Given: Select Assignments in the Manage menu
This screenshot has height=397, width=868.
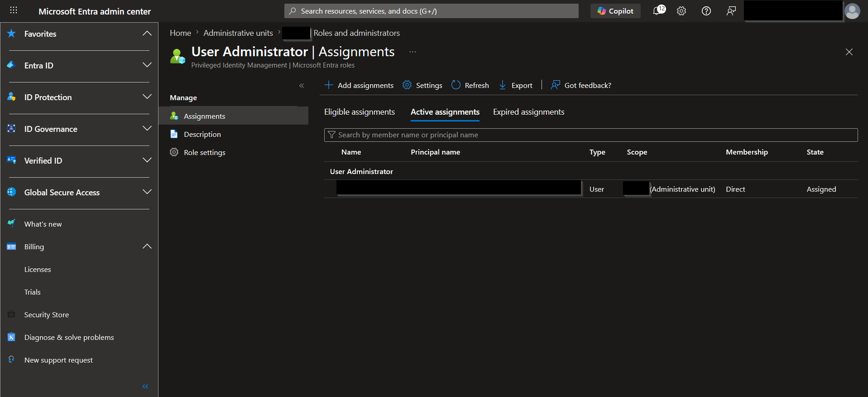Looking at the screenshot, I should click(x=234, y=116).
